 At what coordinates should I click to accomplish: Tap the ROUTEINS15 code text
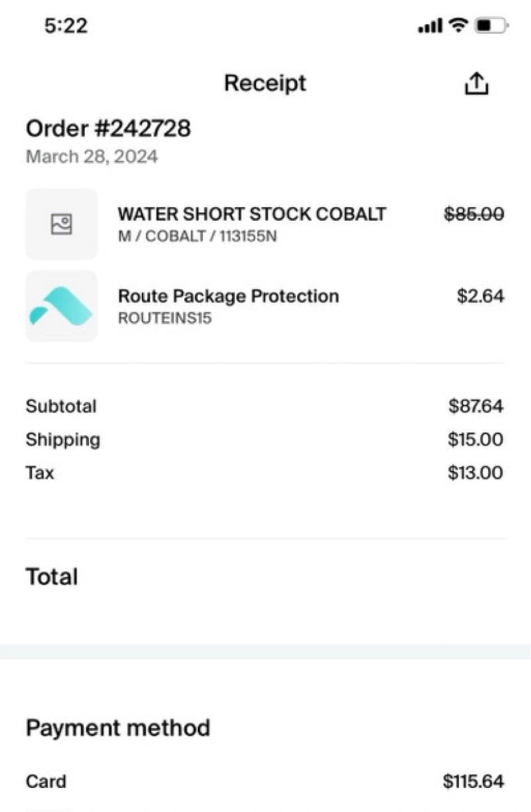point(165,318)
